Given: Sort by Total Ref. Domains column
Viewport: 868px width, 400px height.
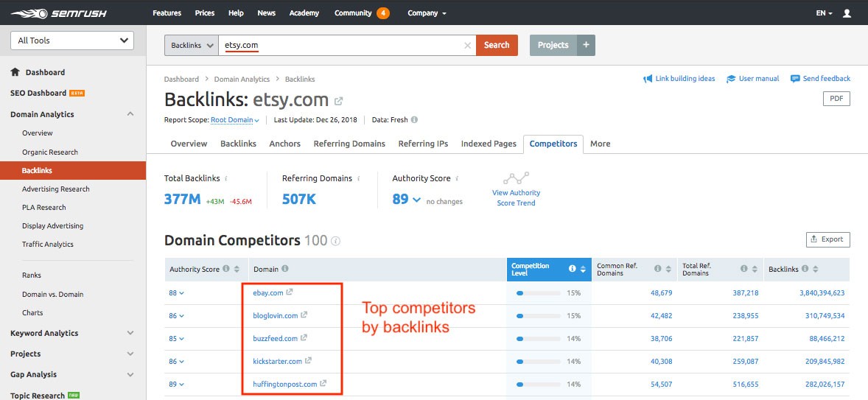Looking at the screenshot, I should pos(757,270).
